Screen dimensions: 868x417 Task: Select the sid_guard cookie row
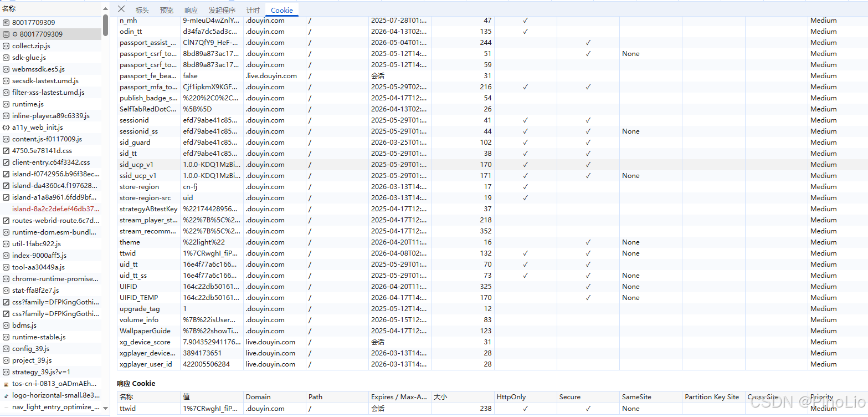click(492, 143)
